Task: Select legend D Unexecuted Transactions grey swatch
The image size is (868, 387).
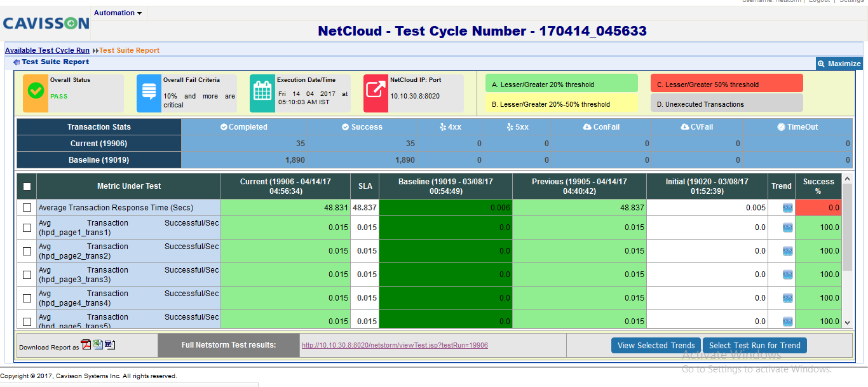Action: 726,104
